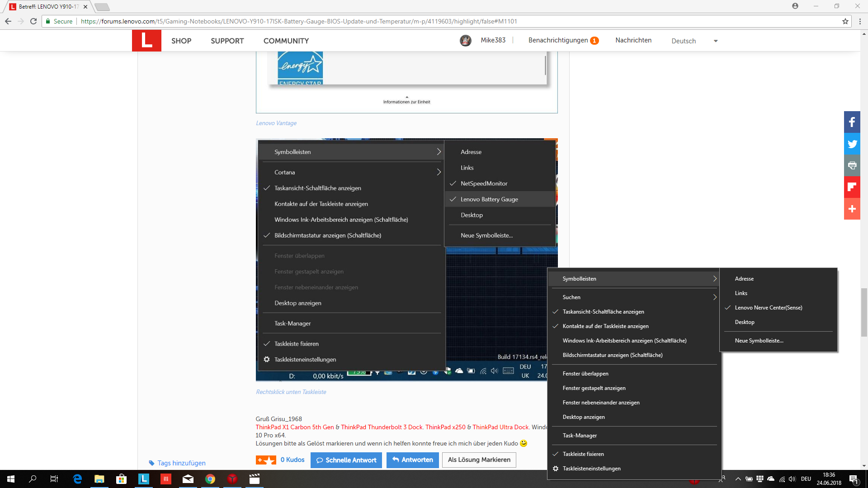Bookmark this page with the star icon
This screenshot has width=868, height=488.
coord(845,21)
